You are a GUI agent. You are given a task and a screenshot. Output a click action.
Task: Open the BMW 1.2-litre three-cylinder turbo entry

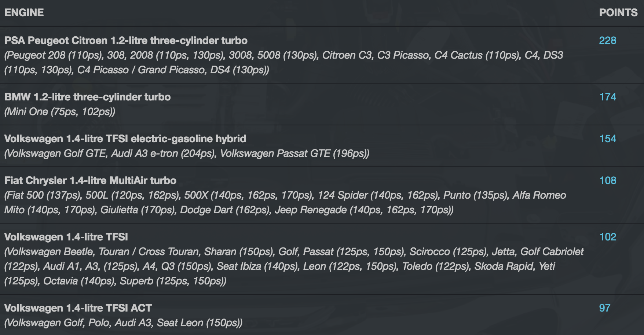click(87, 97)
